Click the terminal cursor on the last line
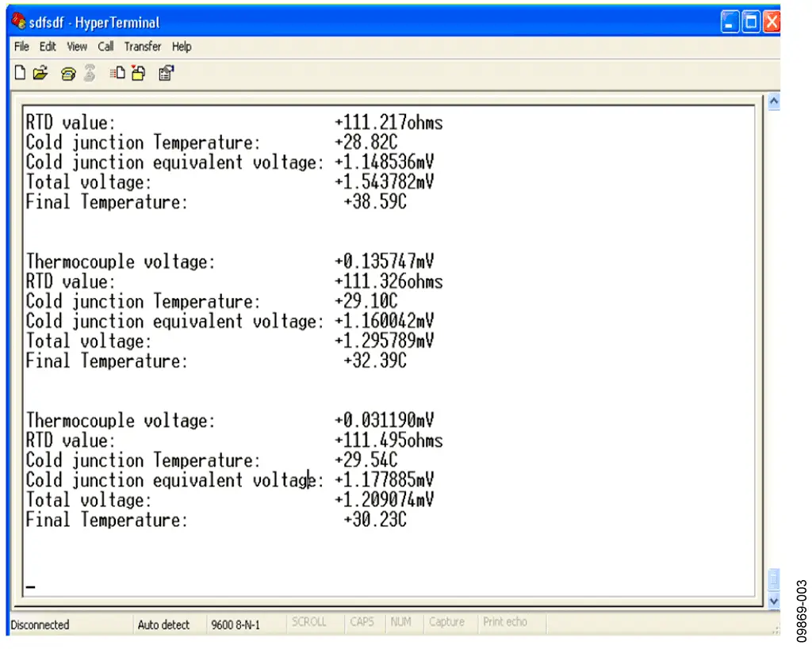Viewport: 812px width, 649px height. point(31,587)
